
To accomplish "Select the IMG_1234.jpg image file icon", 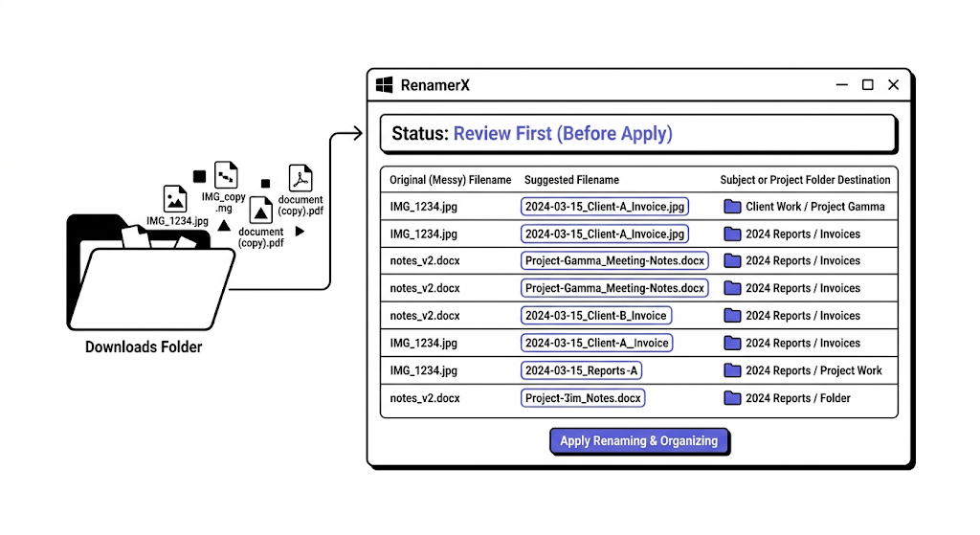I will pos(175,199).
